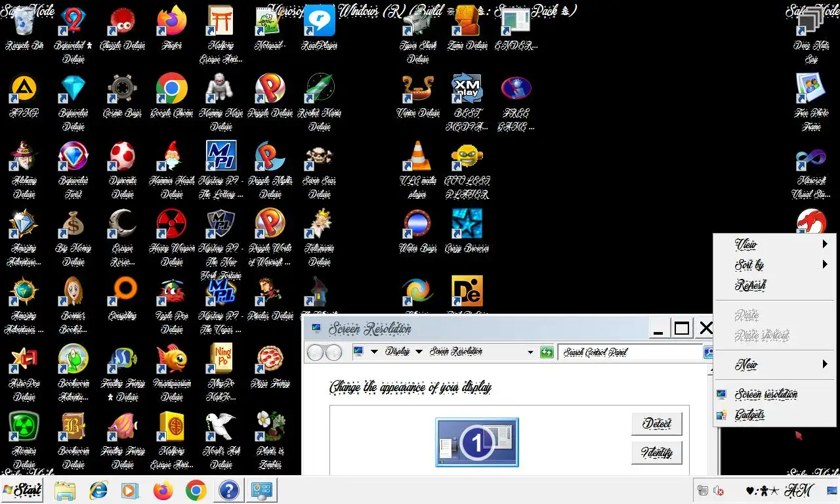Open Help and Support taskbar button
The width and height of the screenshot is (840, 504).
(228, 490)
